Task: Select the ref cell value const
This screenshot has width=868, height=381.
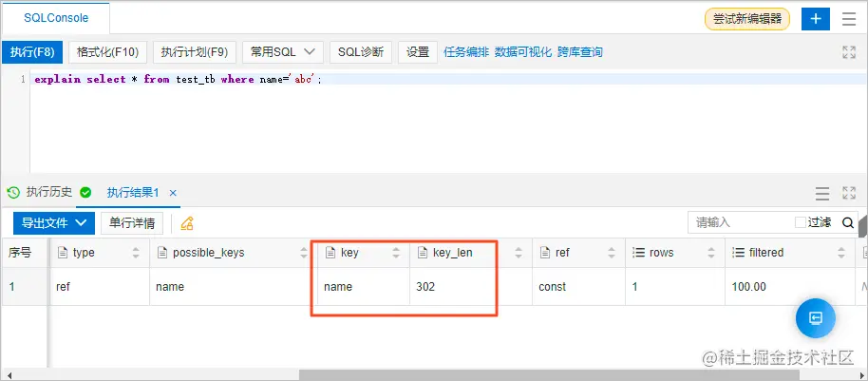Action: [579, 287]
